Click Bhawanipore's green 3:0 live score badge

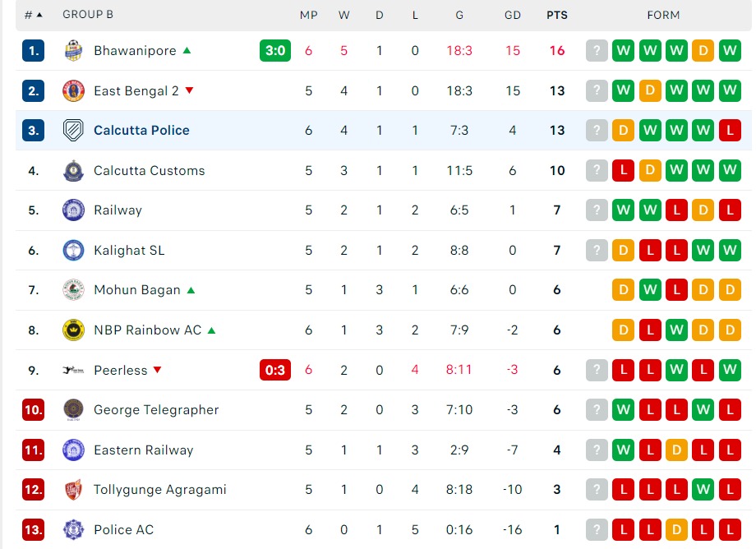pyautogui.click(x=274, y=51)
